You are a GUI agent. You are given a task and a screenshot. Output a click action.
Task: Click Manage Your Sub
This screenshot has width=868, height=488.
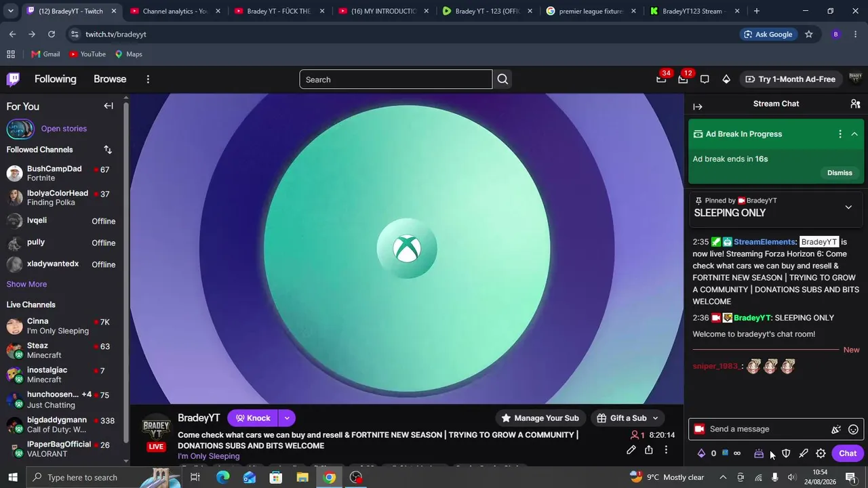(540, 418)
